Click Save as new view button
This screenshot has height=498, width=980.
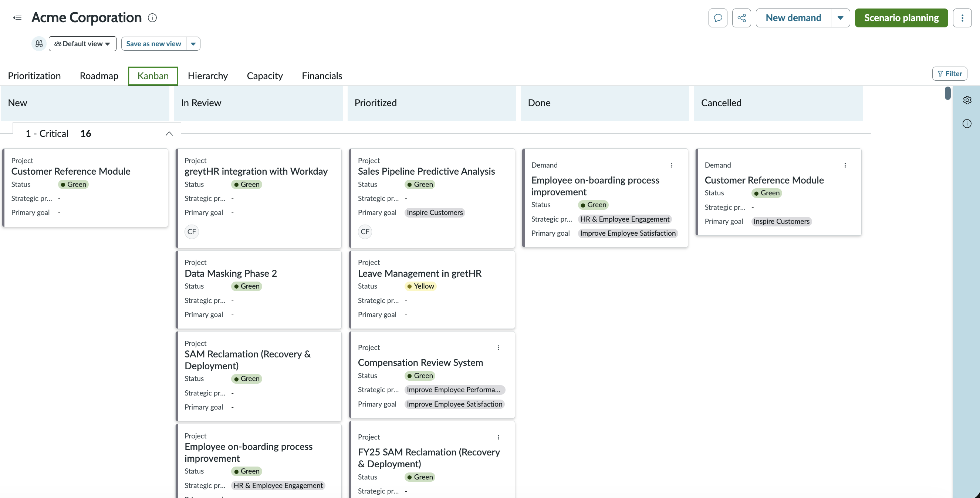click(153, 44)
